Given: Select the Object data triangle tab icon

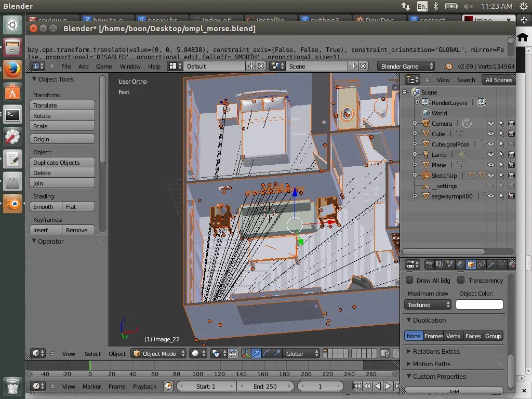Looking at the screenshot, I should coord(502,264).
